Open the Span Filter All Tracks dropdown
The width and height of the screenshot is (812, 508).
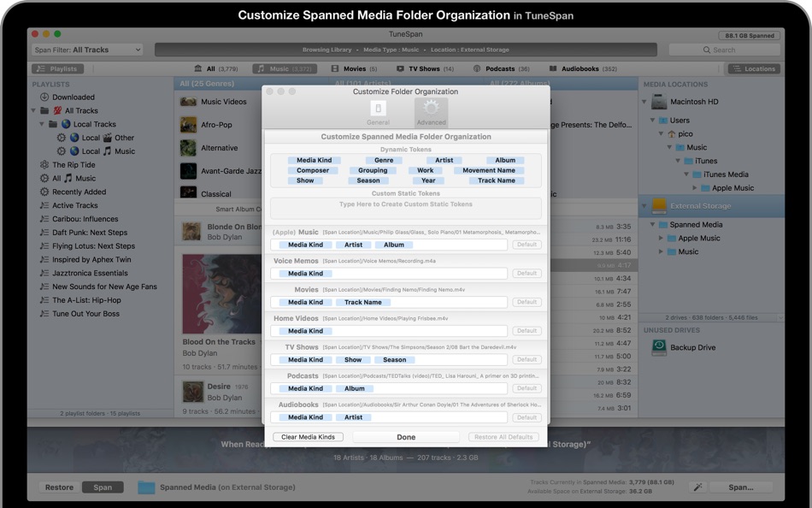[x=87, y=50]
